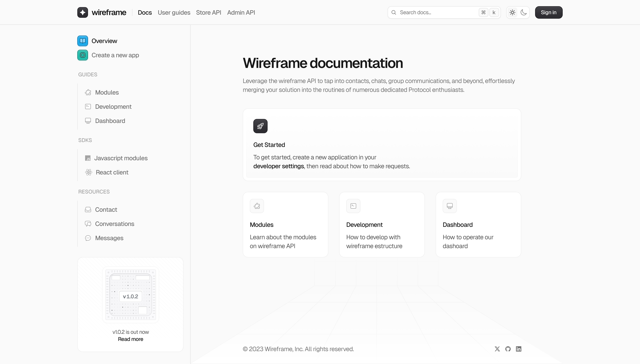Screen dimensions: 640x364
Task: Click the monitor icon in the Dashboard card
Action: tap(450, 206)
